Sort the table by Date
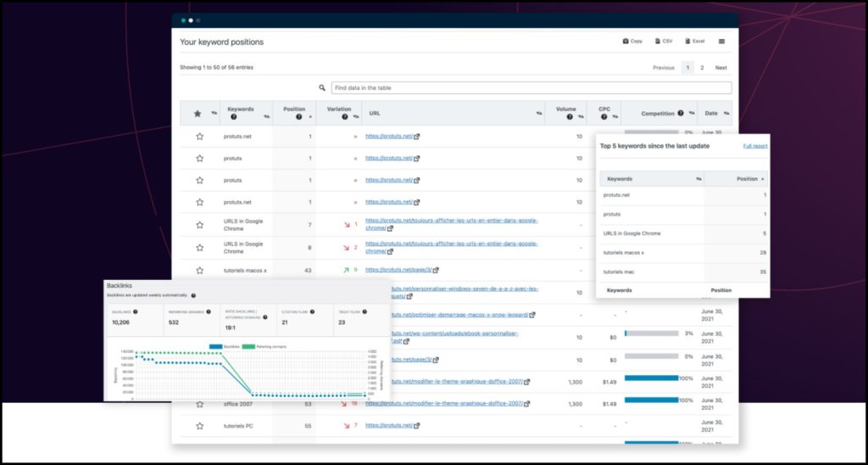The height and width of the screenshot is (465, 868). coord(726,113)
